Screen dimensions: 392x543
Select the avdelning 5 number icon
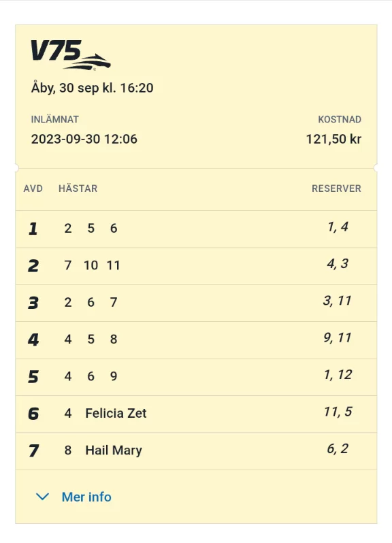33,377
